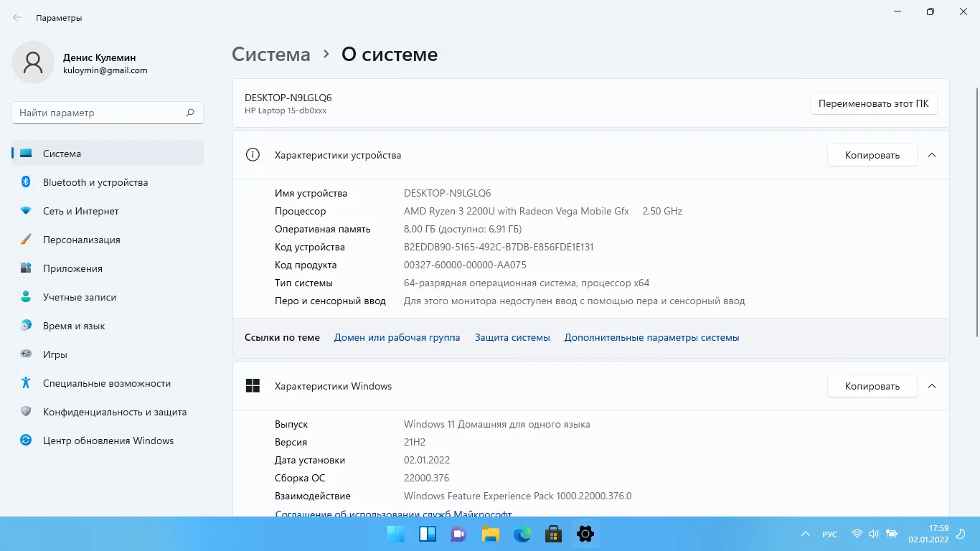Click the device ID starting with B2EDDB90
980x551 pixels.
point(499,247)
